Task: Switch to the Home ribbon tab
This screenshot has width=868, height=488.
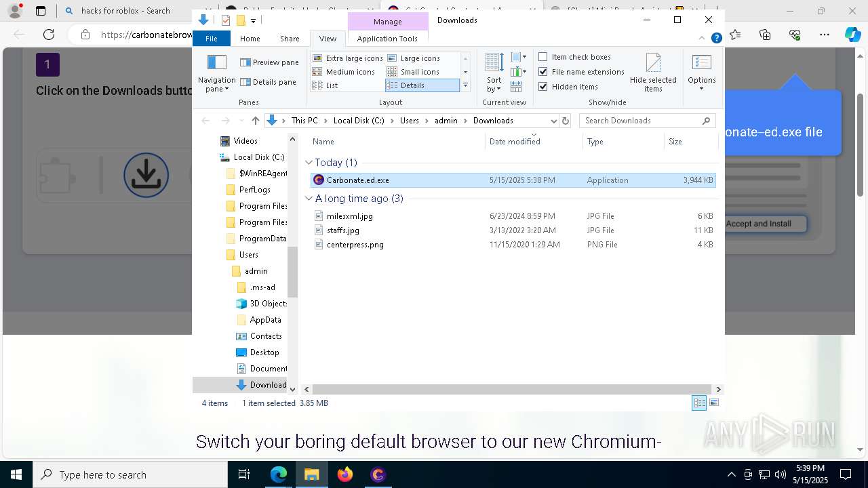Action: (250, 39)
